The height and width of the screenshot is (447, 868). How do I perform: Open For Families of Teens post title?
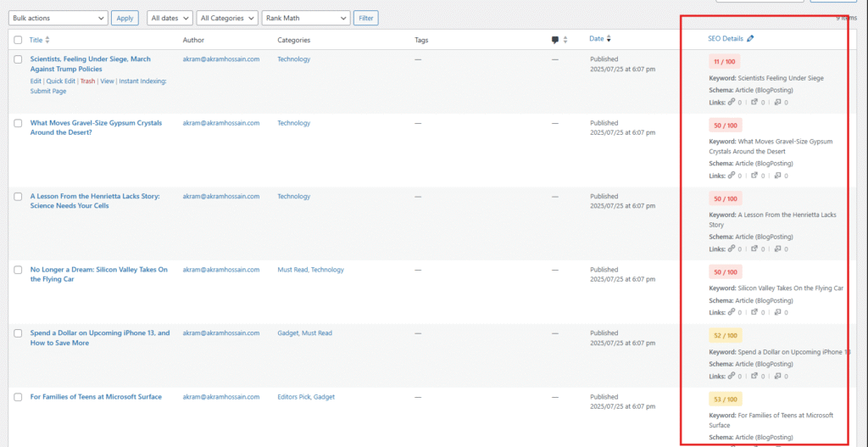point(96,397)
